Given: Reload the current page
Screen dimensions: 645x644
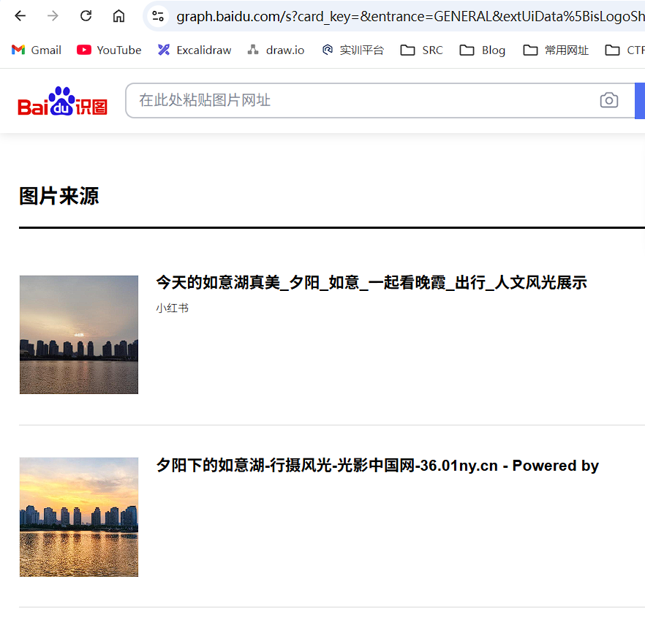Looking at the screenshot, I should 86,16.
